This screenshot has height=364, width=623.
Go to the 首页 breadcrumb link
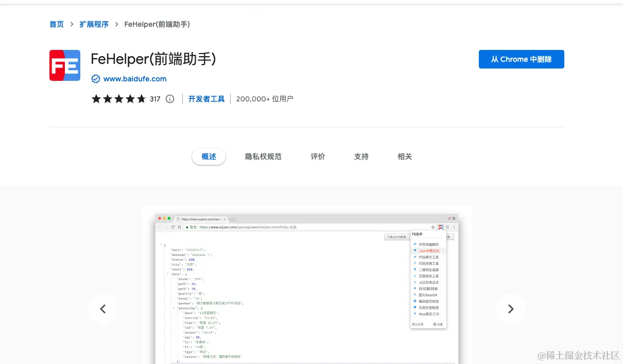(x=57, y=24)
